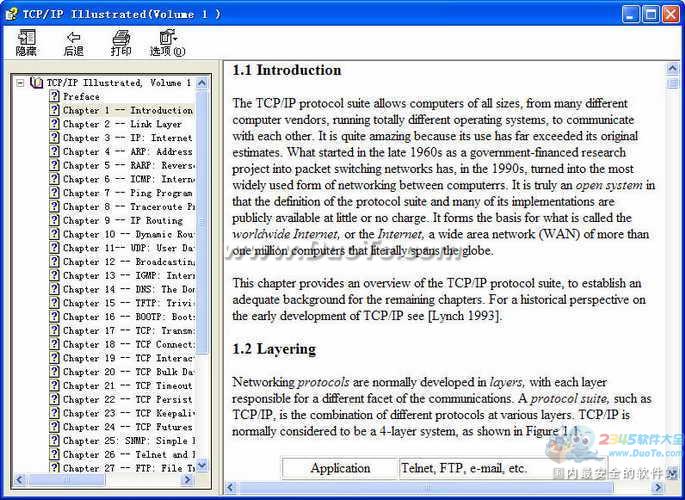Click the content pane's horizontal scroll left arrow
685x500 pixels.
[230, 488]
